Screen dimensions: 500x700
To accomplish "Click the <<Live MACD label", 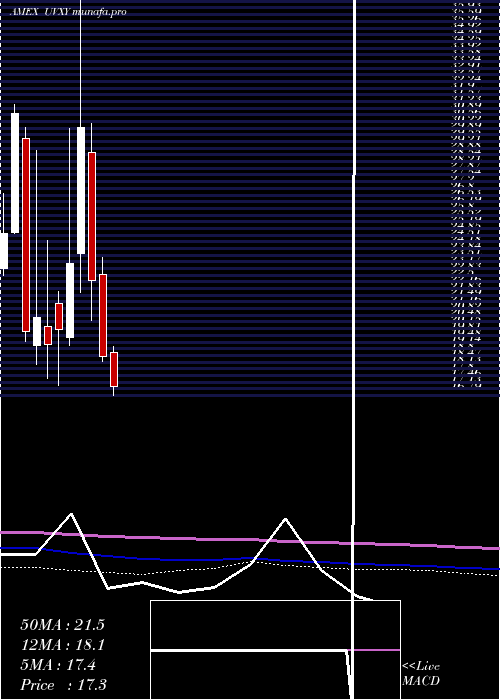I will pos(421,674).
